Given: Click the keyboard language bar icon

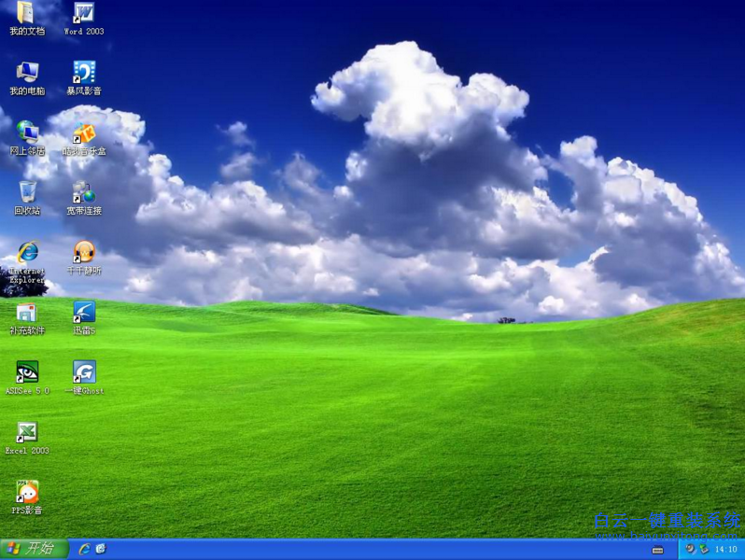Looking at the screenshot, I should 658,550.
